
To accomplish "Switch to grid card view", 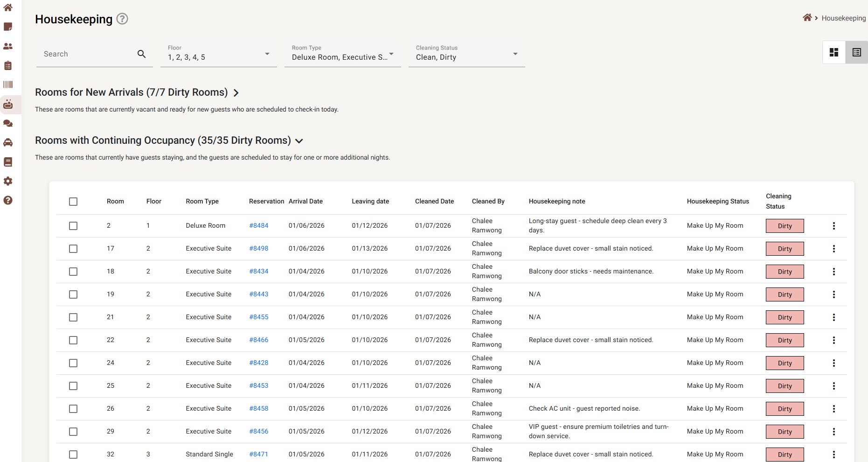I will (834, 52).
